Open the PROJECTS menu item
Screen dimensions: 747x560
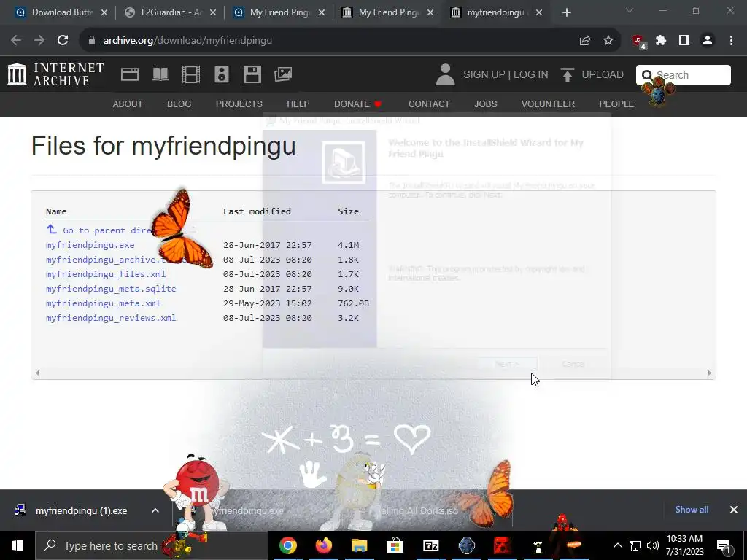click(239, 104)
